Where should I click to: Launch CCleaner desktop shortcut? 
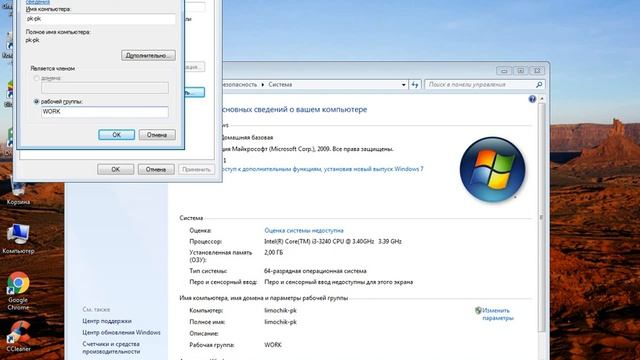[x=18, y=336]
